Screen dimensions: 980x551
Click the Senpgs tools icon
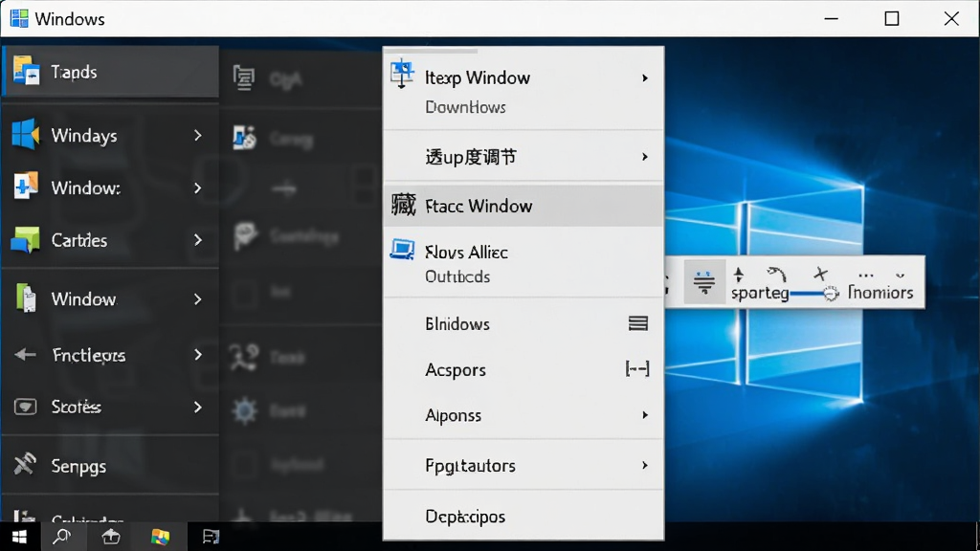(x=25, y=464)
